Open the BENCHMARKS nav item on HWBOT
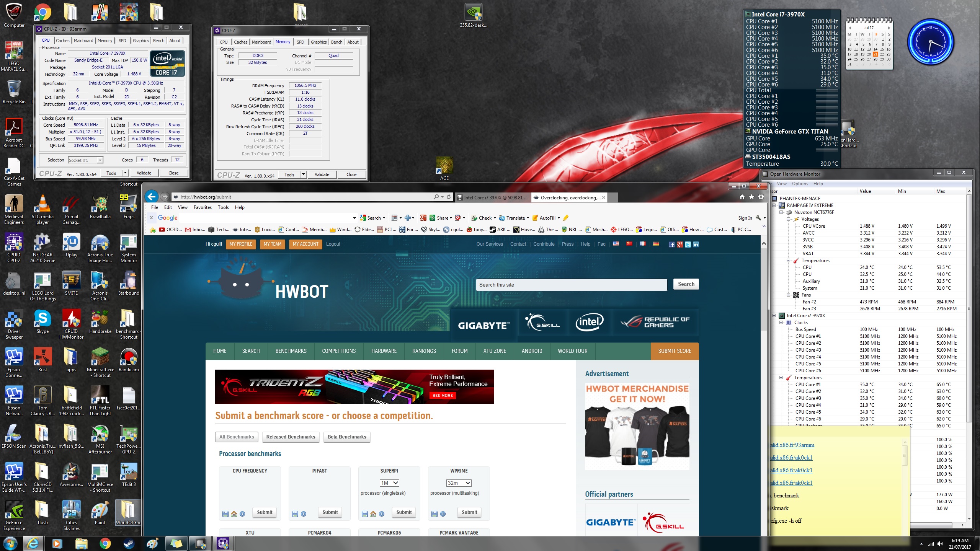Image resolution: width=980 pixels, height=551 pixels. coord(291,351)
